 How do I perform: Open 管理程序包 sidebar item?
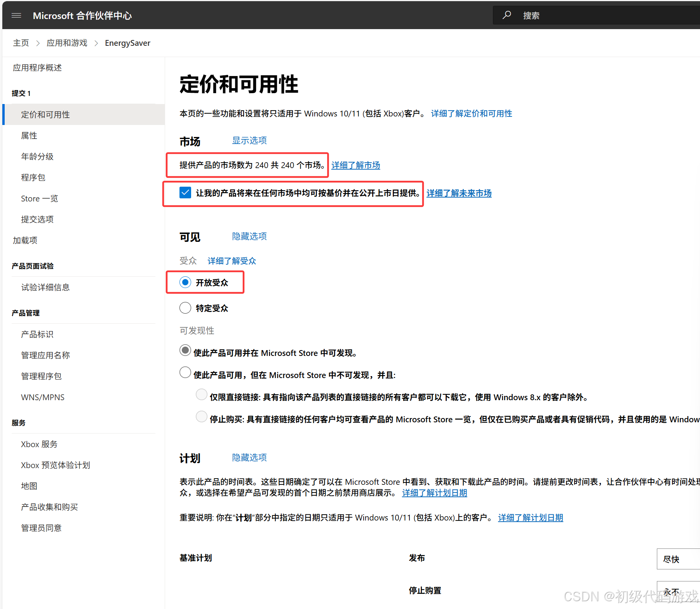click(41, 376)
